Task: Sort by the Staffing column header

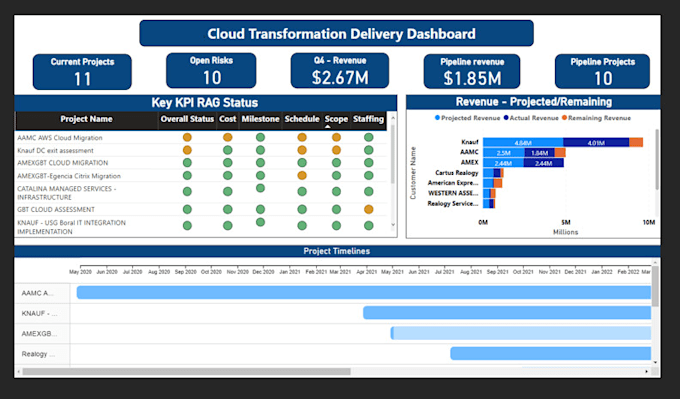Action: tap(368, 119)
